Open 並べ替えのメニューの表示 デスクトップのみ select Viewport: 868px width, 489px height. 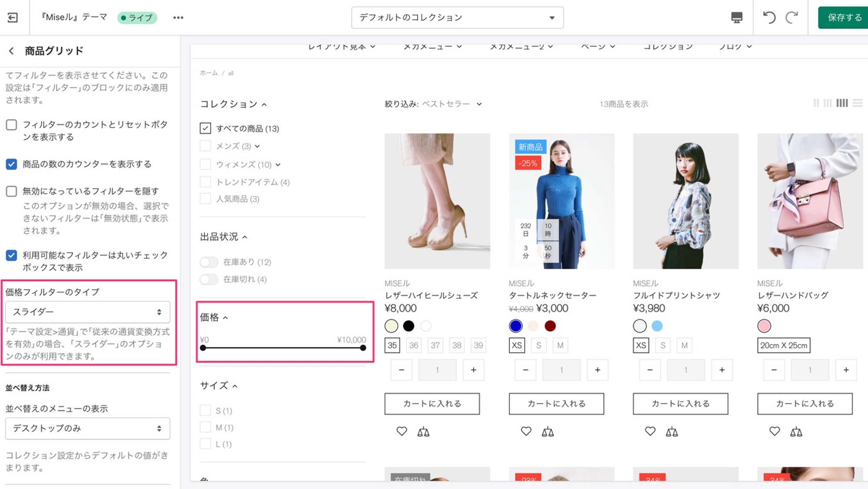88,429
